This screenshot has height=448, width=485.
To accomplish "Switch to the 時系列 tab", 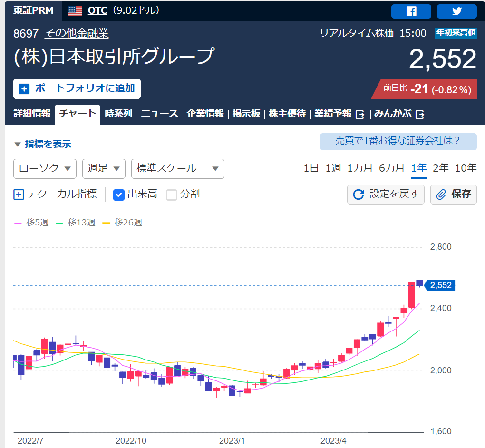I will [118, 114].
